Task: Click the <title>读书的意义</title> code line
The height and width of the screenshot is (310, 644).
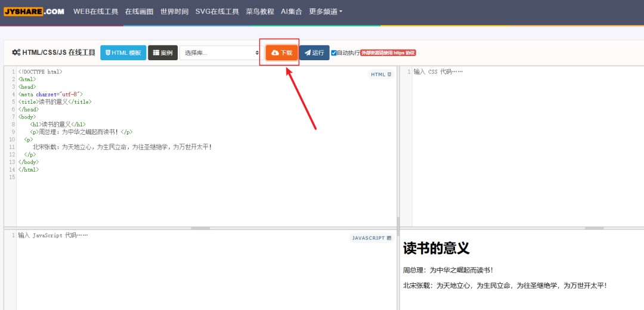Action: coord(55,102)
